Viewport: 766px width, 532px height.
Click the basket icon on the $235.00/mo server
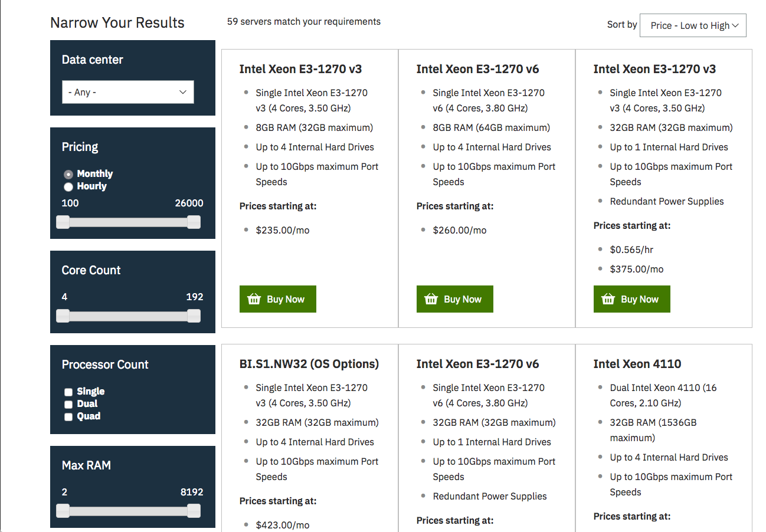254,299
